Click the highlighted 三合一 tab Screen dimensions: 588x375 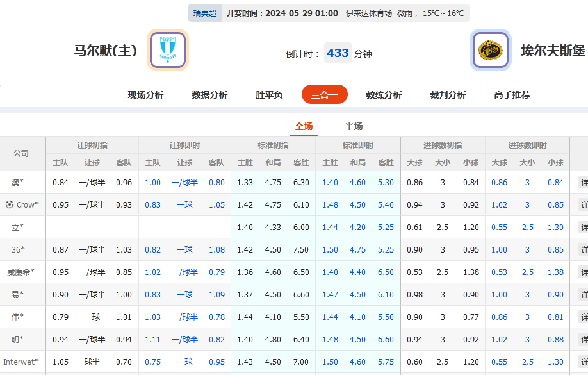pyautogui.click(x=324, y=94)
